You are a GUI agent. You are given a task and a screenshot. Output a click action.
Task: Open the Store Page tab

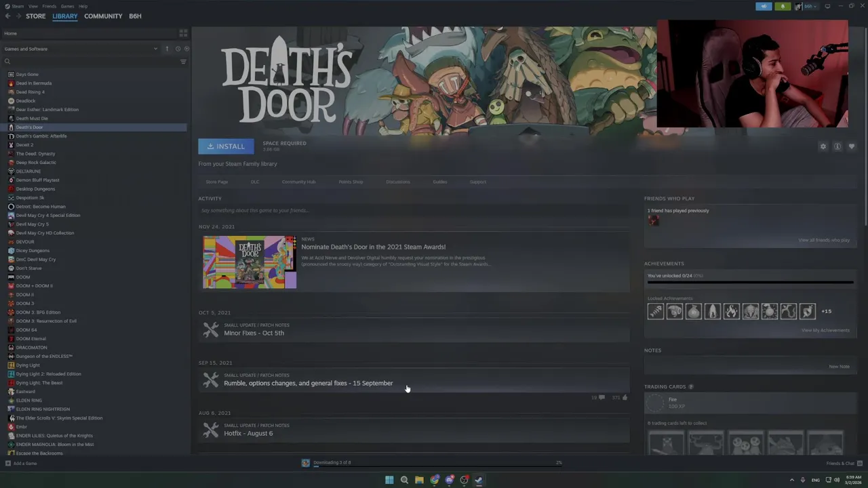[217, 182]
